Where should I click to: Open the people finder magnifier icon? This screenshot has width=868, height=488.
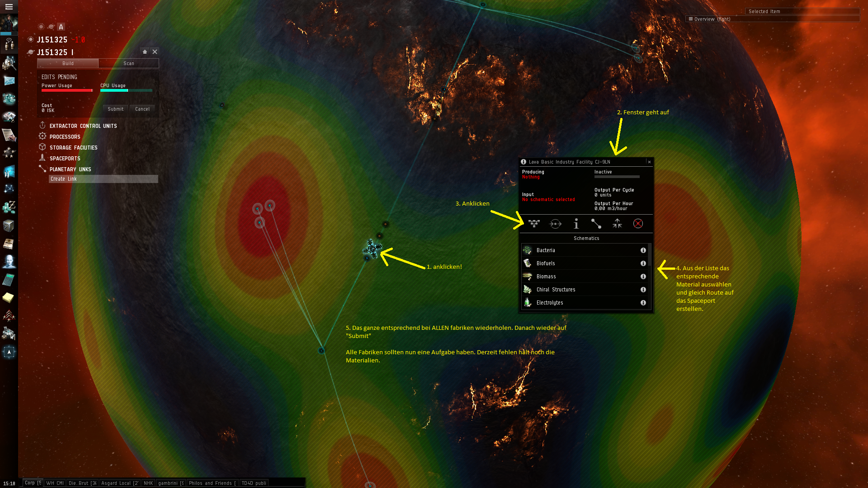pos(9,63)
